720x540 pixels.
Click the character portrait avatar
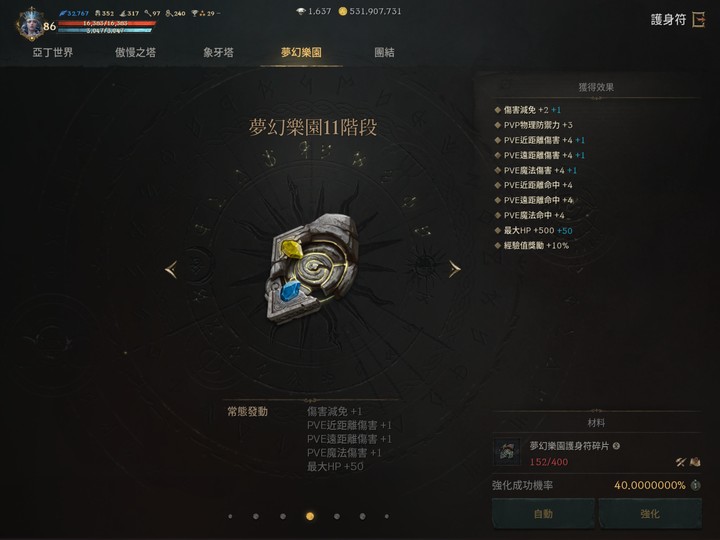pos(32,24)
